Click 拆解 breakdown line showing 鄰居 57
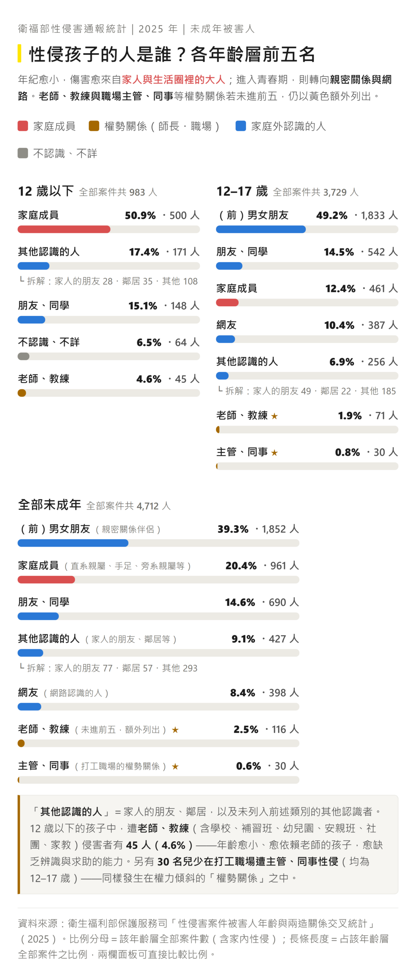 coord(109,668)
